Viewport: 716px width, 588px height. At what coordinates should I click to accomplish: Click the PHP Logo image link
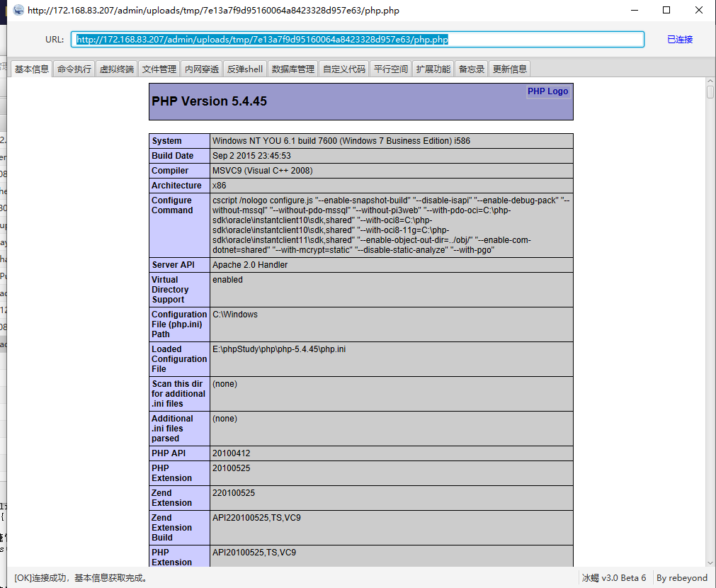(547, 91)
